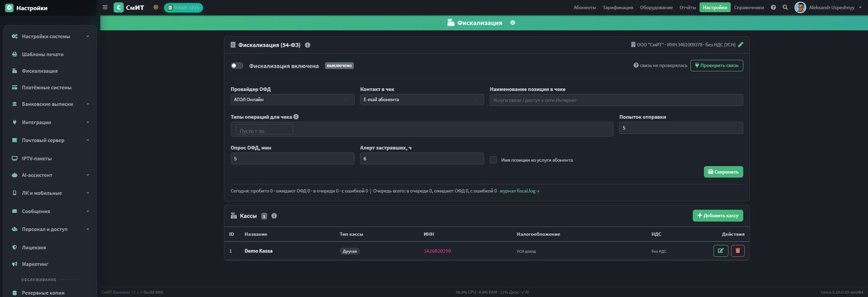Edit the Demo Kassa row
This screenshot has width=868, height=297.
point(720,250)
